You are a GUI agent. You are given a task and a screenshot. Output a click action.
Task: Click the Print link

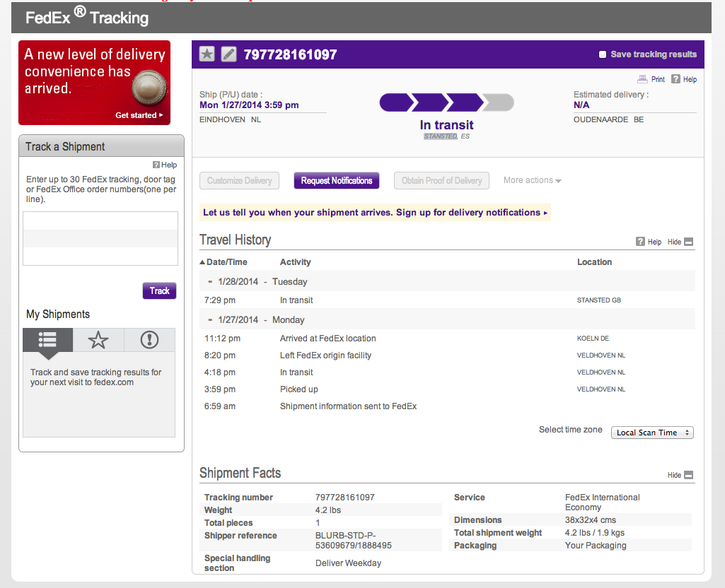click(658, 79)
